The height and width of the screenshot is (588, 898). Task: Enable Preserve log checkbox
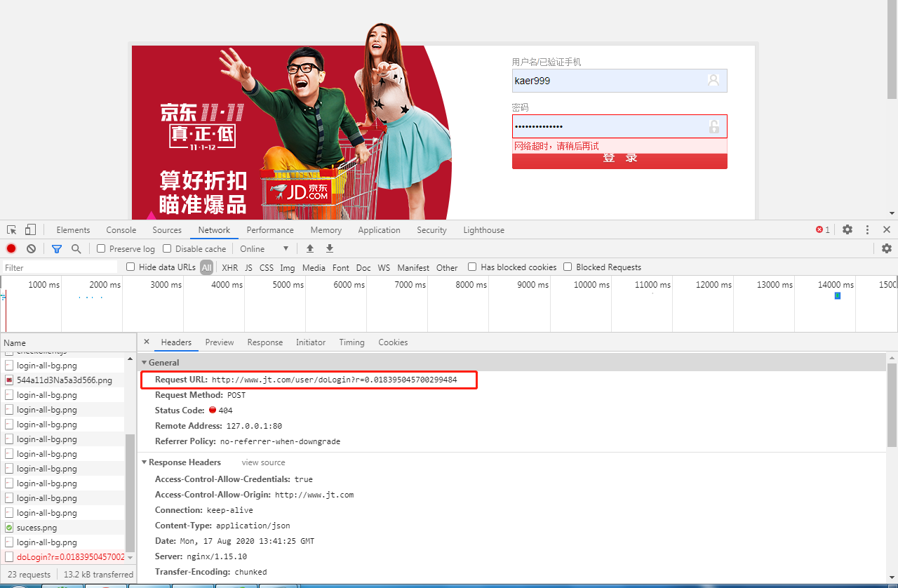tap(101, 248)
